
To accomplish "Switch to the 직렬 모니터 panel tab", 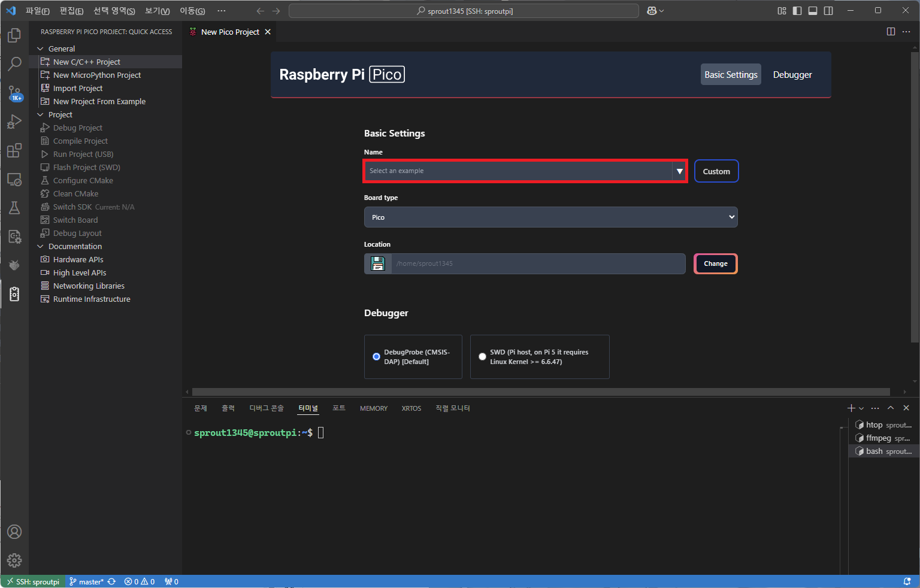I will pos(453,408).
